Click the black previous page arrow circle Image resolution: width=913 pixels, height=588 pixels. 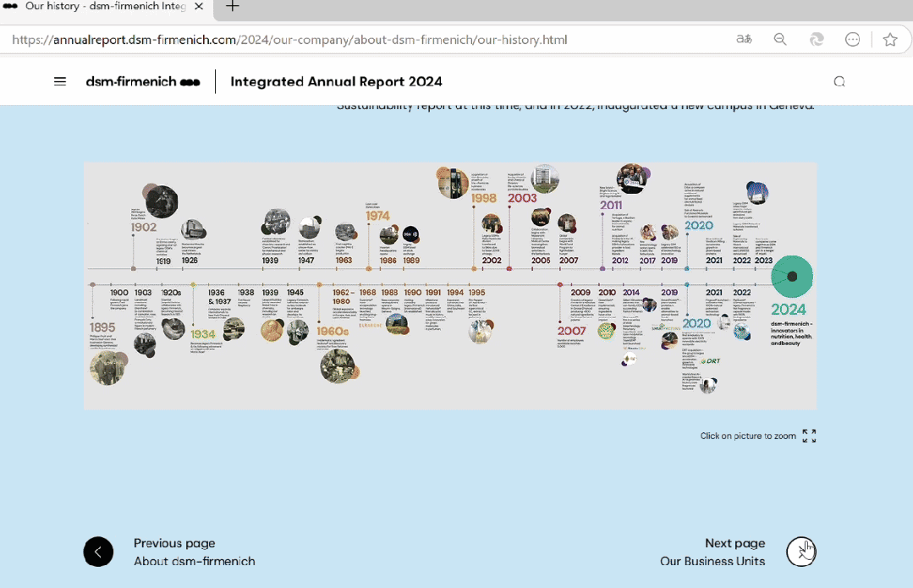(98, 552)
